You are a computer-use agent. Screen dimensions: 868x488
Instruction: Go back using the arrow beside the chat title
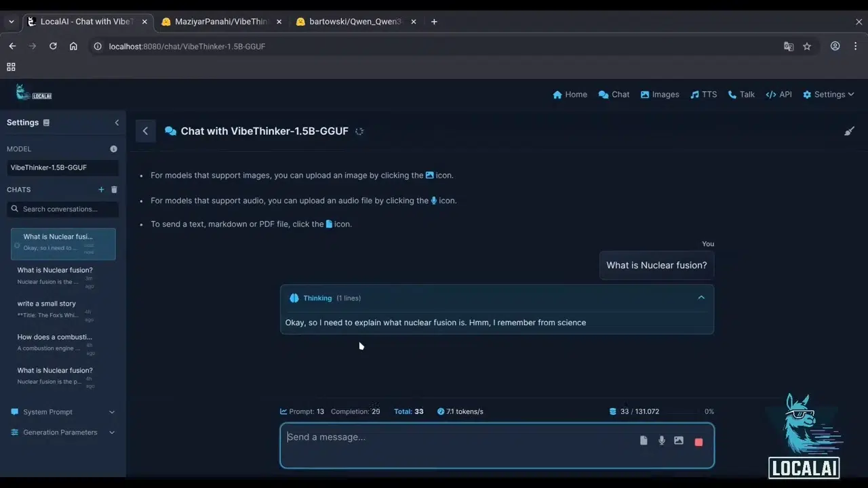point(145,131)
